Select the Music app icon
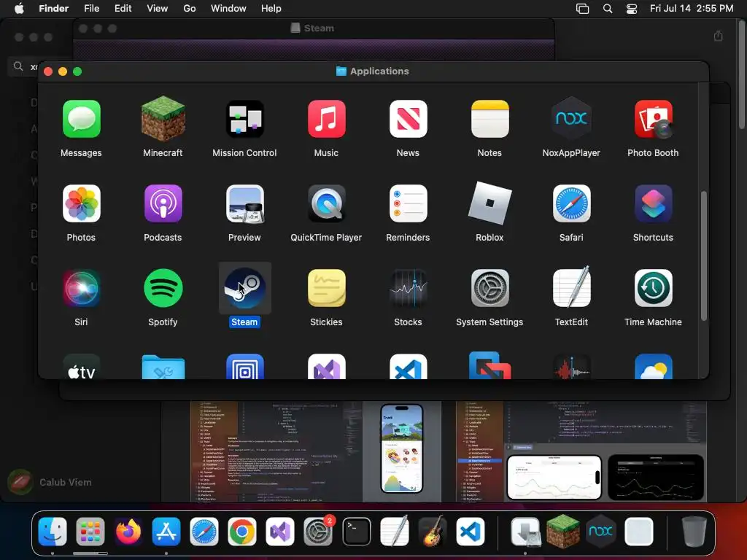Image resolution: width=747 pixels, height=560 pixels. pyautogui.click(x=326, y=119)
